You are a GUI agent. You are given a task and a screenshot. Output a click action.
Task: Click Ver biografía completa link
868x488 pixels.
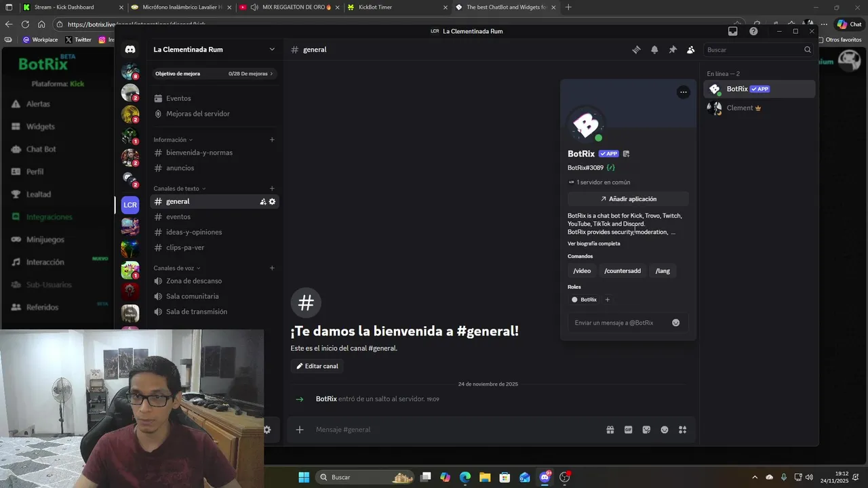point(593,243)
